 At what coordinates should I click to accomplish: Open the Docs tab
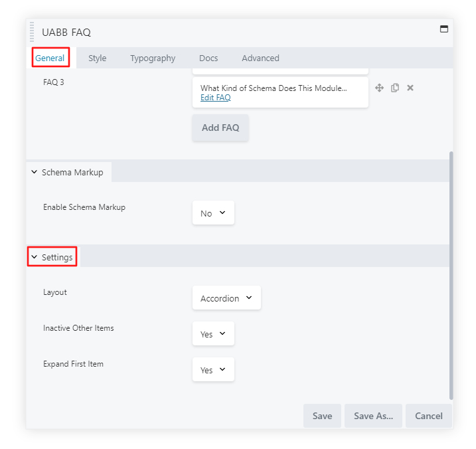pos(208,58)
